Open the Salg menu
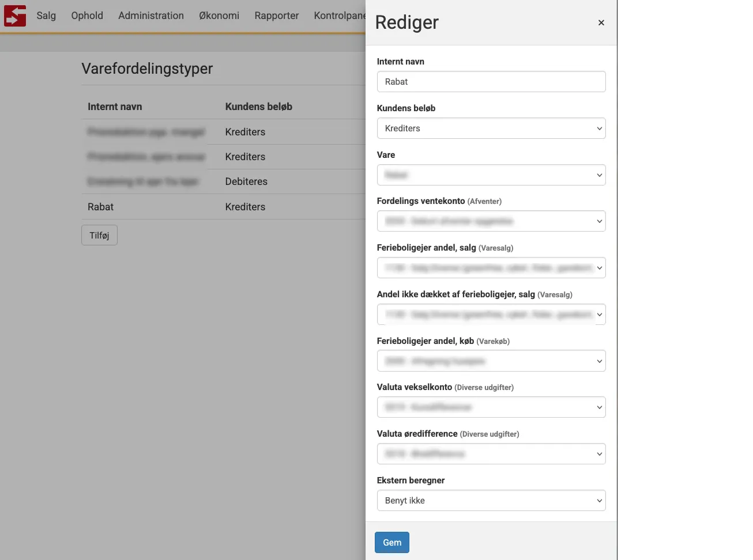The width and height of the screenshot is (753, 560). [46, 16]
